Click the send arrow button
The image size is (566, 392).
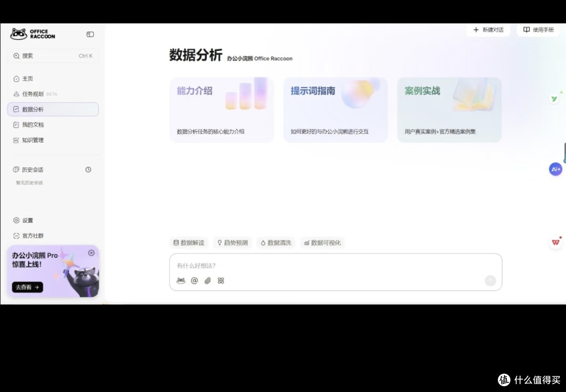click(490, 280)
